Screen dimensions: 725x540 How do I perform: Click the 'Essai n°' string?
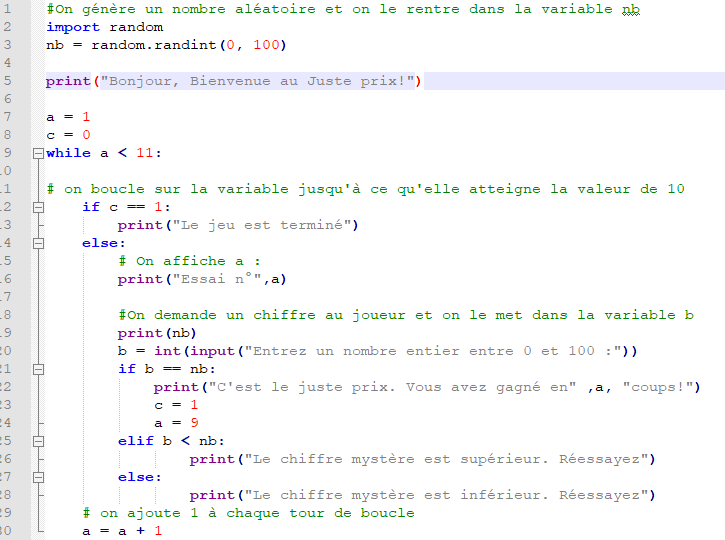(x=217, y=279)
